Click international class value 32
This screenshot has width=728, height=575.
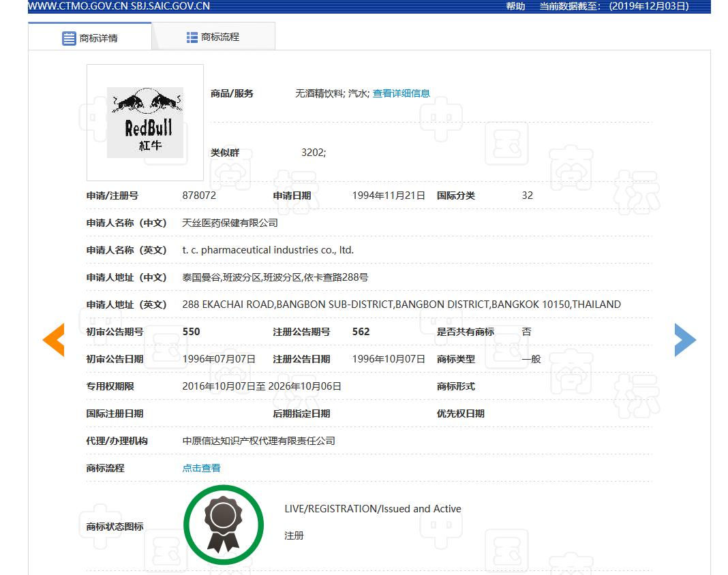click(x=526, y=196)
